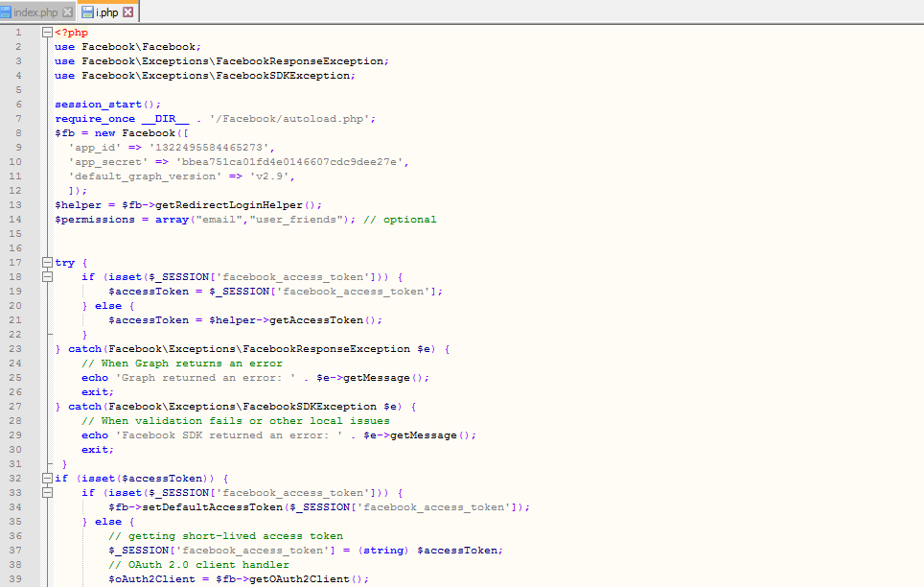Click the array keyword on line 14
Screen dimensions: 924x587
[173, 220]
